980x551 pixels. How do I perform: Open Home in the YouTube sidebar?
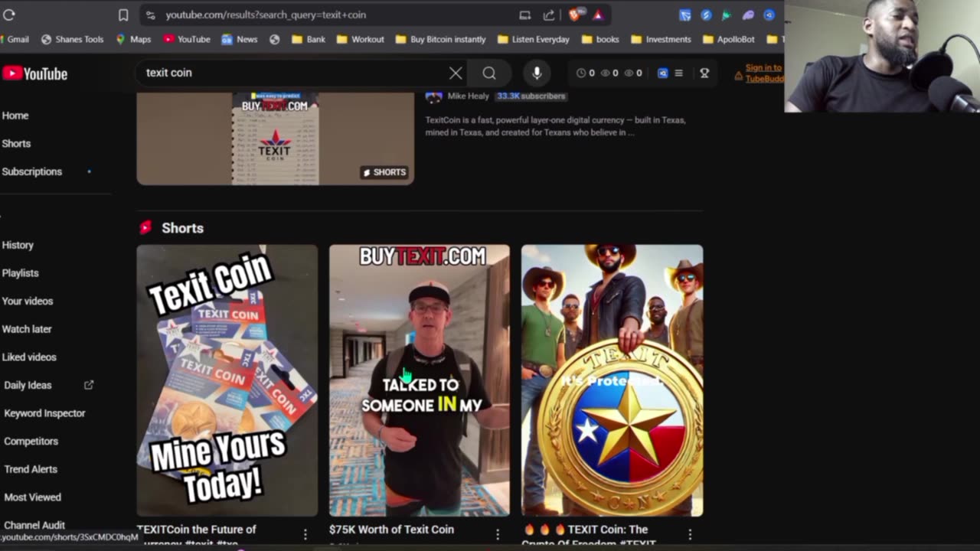click(15, 116)
